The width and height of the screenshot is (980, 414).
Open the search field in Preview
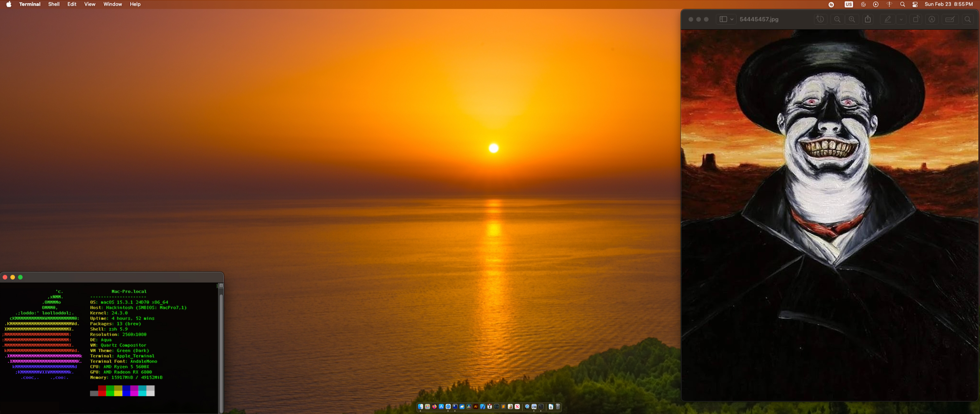point(968,19)
